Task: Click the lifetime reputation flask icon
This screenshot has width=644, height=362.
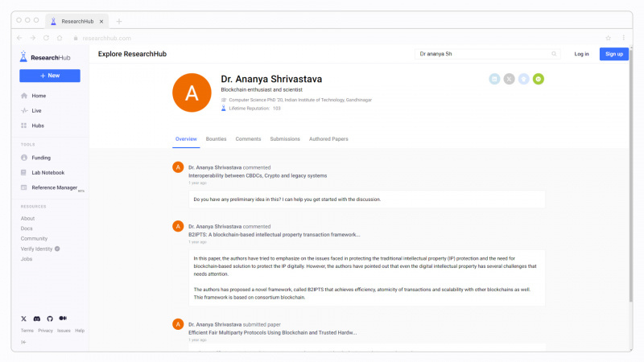Action: click(224, 109)
